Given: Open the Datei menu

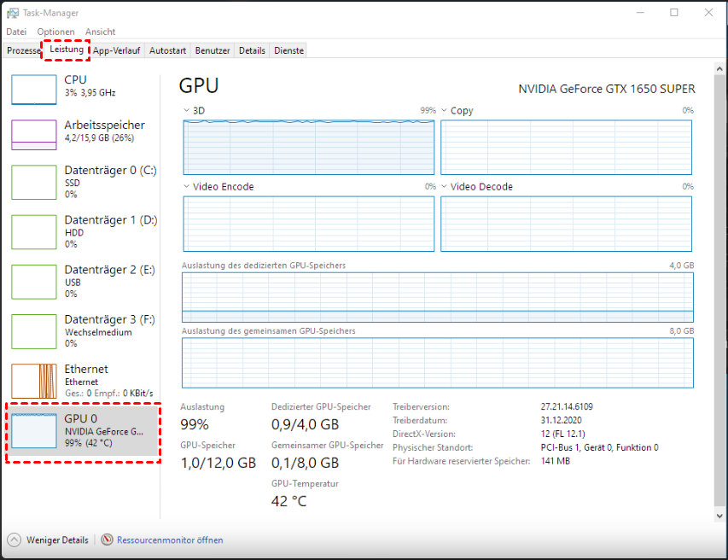Looking at the screenshot, I should point(16,32).
